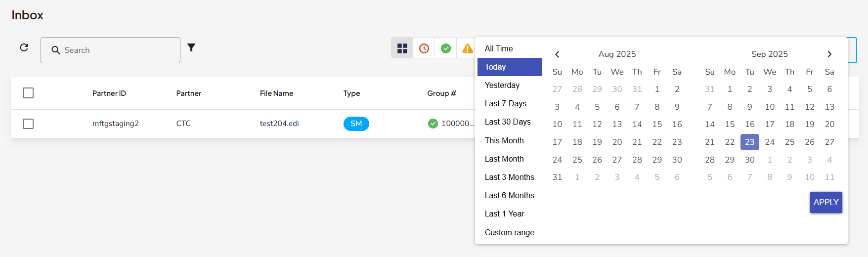Filter by orange warning triangle icon

pos(467,48)
